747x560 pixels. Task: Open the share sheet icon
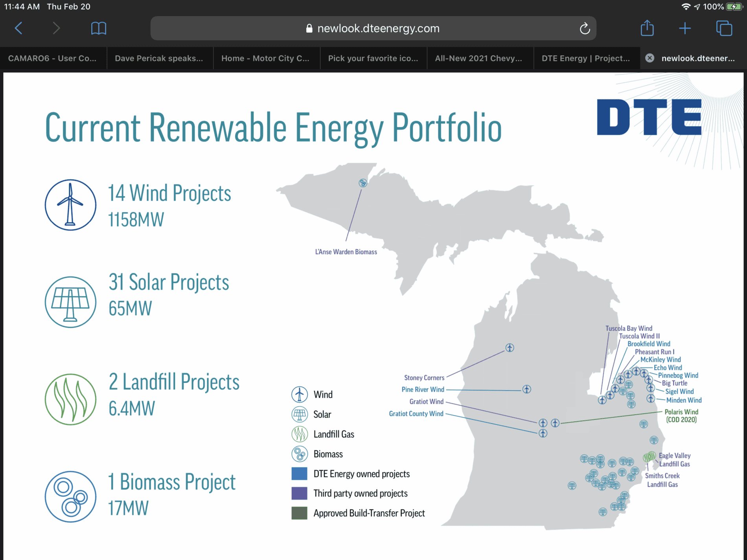coord(647,28)
